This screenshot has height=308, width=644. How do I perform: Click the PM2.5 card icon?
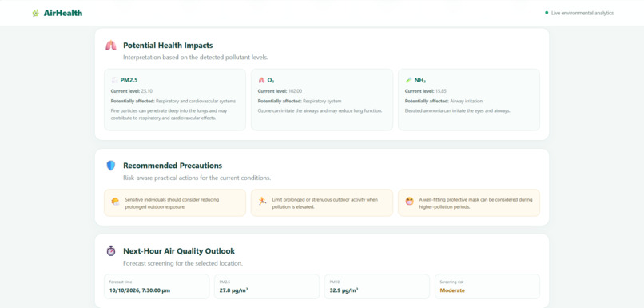coord(114,80)
